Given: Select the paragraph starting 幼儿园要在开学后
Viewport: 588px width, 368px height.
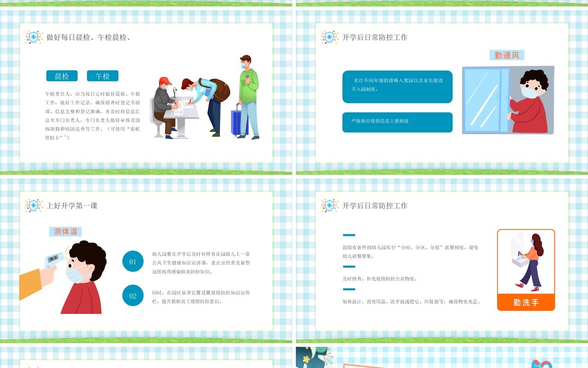Looking at the screenshot, I should pyautogui.click(x=201, y=263).
